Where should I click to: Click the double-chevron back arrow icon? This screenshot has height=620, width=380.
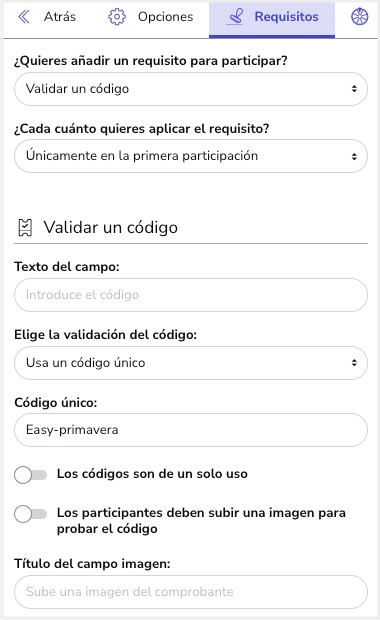pos(24,17)
